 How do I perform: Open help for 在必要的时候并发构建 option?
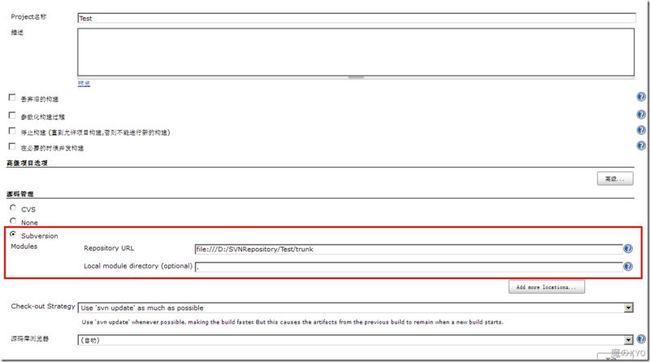pos(641,146)
